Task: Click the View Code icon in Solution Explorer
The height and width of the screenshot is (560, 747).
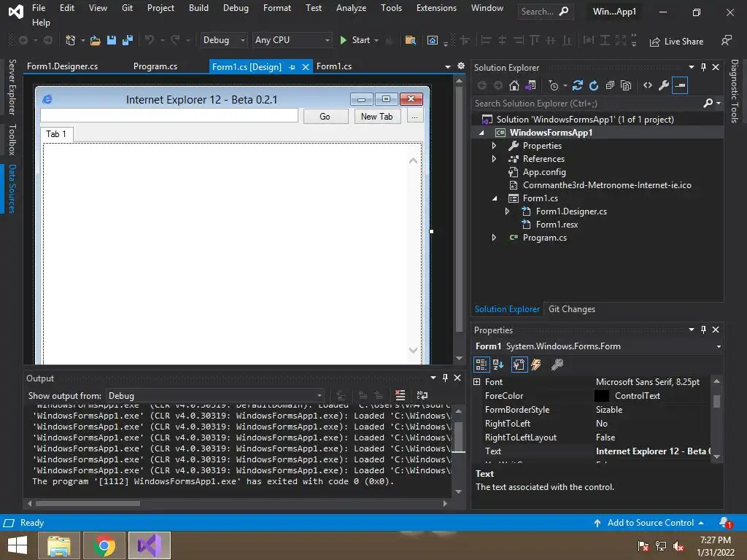Action: pos(648,85)
